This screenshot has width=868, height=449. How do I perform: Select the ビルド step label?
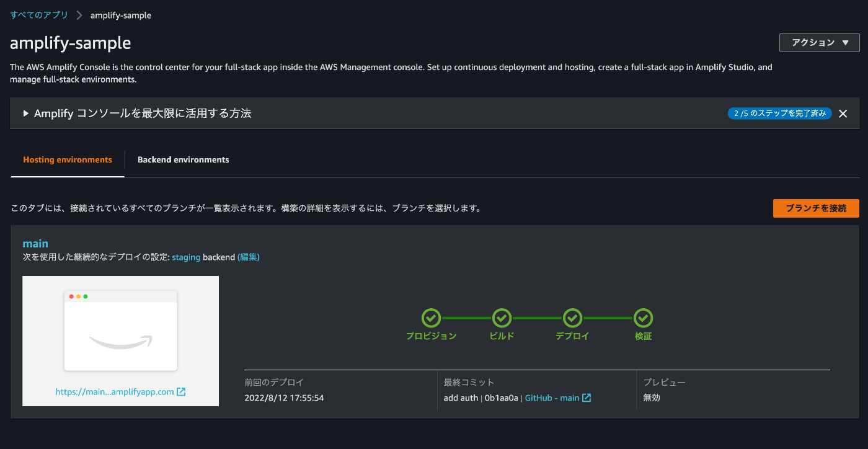(x=502, y=336)
